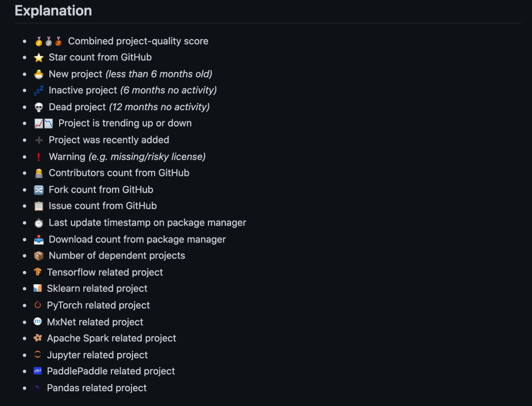This screenshot has width=532, height=406.
Task: Click the stopwatch last-update icon
Action: click(39, 223)
